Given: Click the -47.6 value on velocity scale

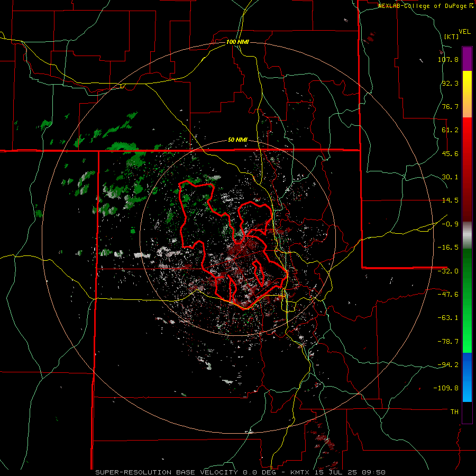Looking at the screenshot, I should click(x=448, y=295).
